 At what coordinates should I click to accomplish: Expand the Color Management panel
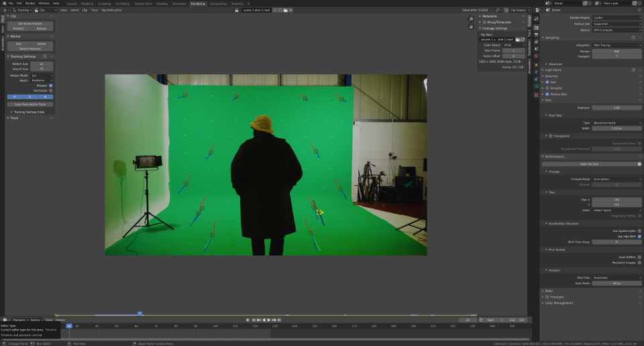tap(559, 303)
